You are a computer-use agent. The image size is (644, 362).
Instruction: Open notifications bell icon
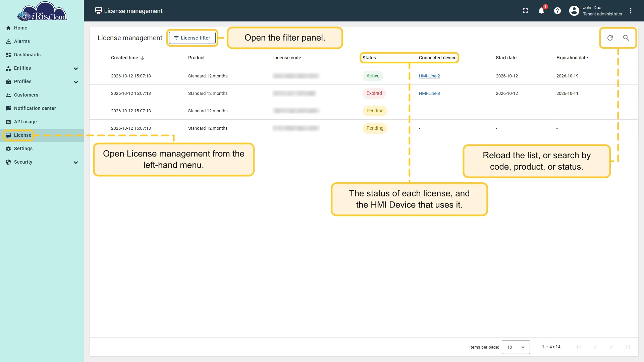tap(541, 11)
